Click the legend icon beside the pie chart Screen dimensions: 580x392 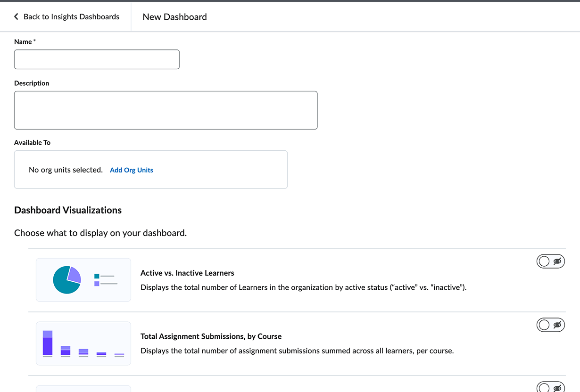click(106, 280)
